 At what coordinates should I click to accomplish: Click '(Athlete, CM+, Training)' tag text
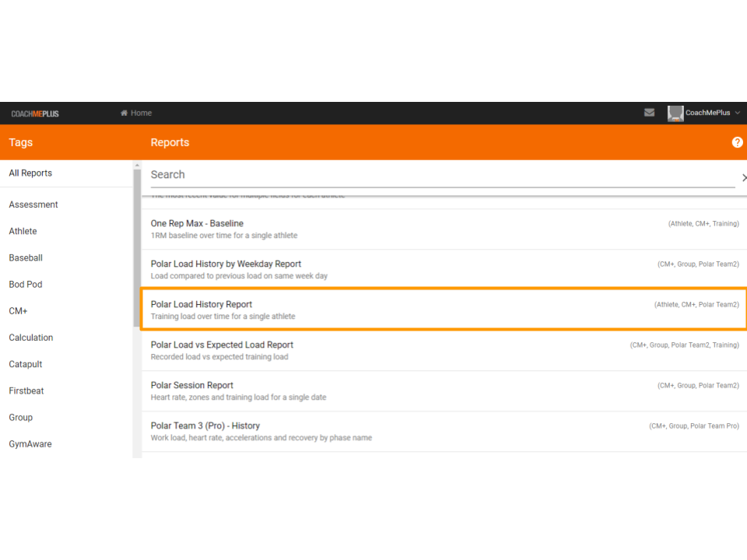(x=703, y=224)
